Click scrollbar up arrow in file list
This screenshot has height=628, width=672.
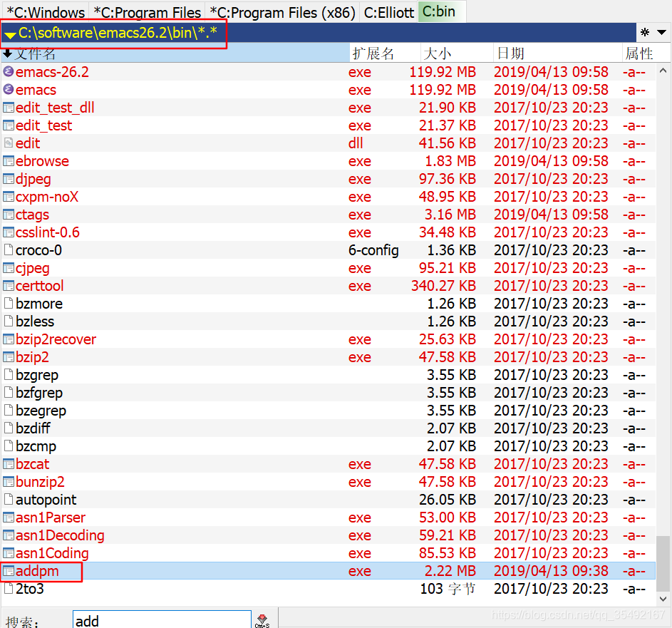(663, 71)
